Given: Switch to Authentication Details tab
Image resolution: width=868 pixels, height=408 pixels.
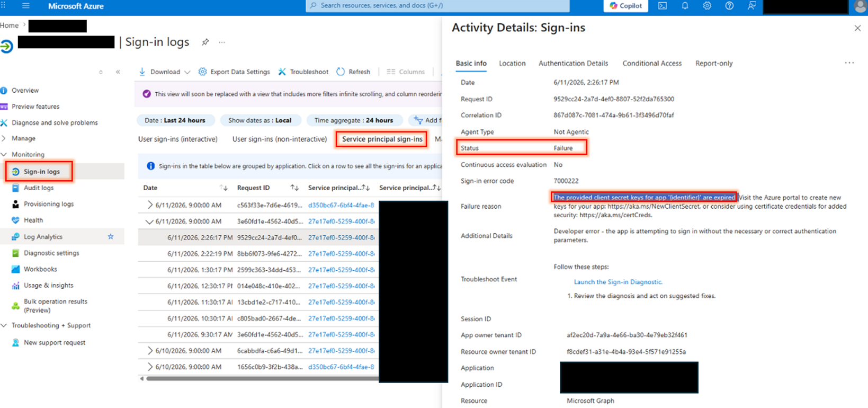Looking at the screenshot, I should point(573,64).
